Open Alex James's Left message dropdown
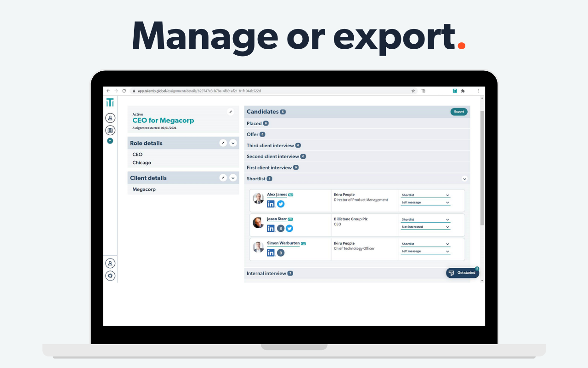The image size is (588, 368). 425,202
